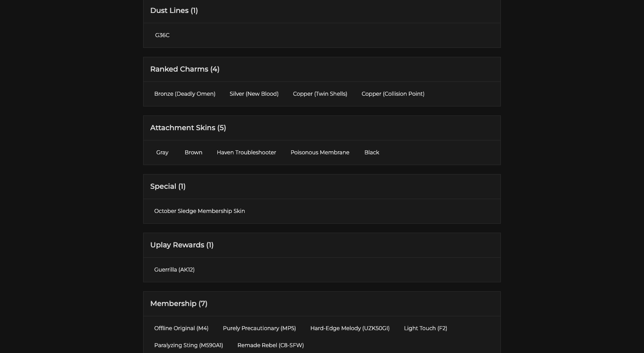644x353 pixels.
Task: Collapse the Ranked Charms section
Action: click(185, 69)
